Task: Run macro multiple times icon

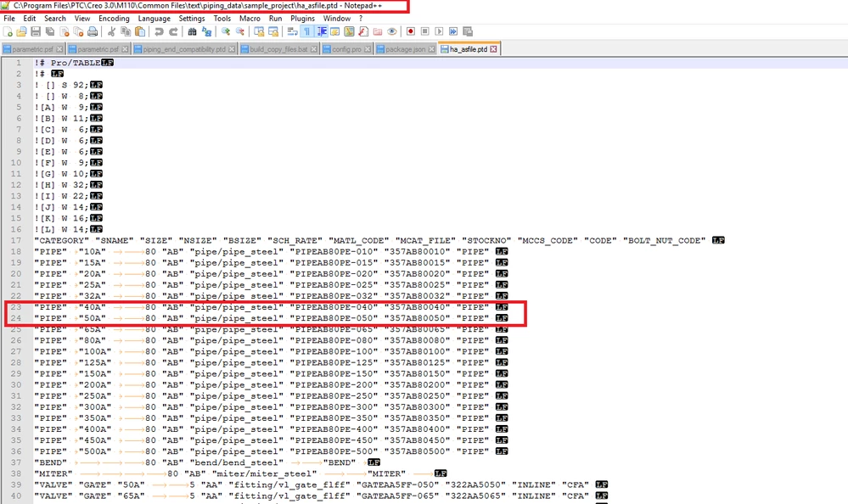Action: [453, 31]
